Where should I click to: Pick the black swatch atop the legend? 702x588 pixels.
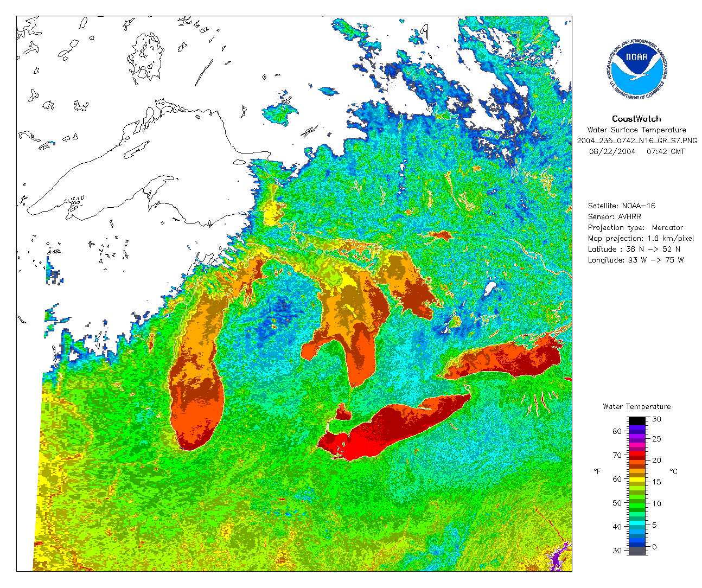pyautogui.click(x=637, y=420)
